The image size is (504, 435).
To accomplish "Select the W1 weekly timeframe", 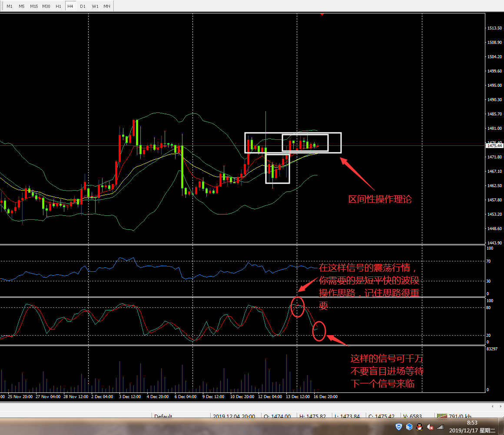I will click(x=95, y=7).
